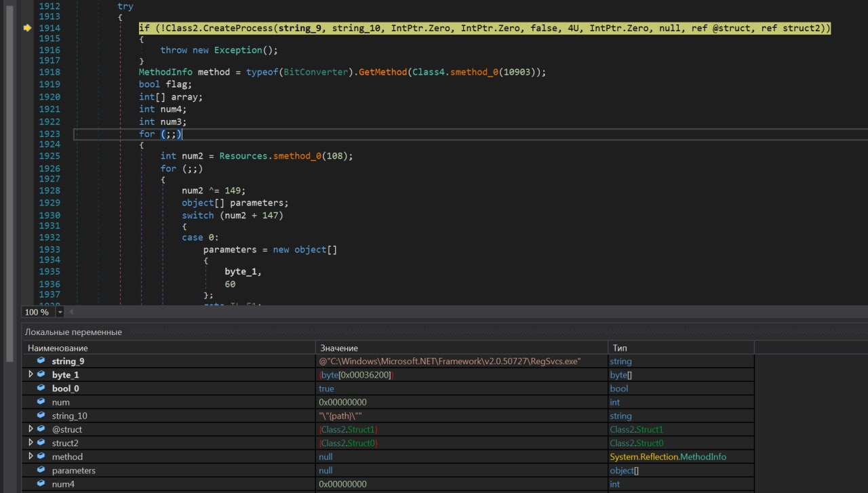868x493 pixels.
Task: Click the variable icon beside string_10
Action: click(x=41, y=416)
